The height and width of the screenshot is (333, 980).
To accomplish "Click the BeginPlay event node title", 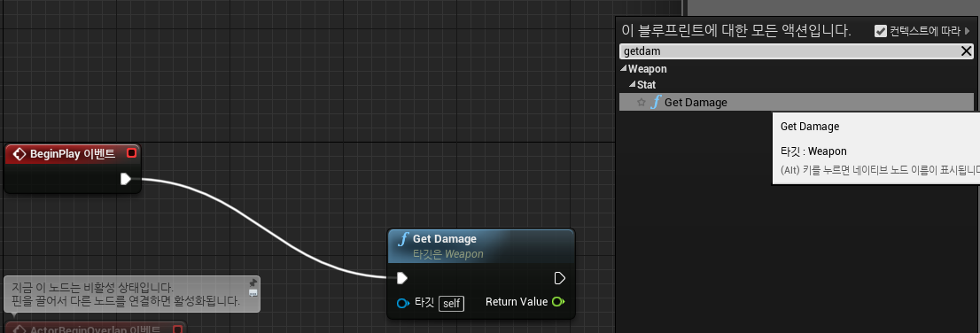I will [72, 154].
